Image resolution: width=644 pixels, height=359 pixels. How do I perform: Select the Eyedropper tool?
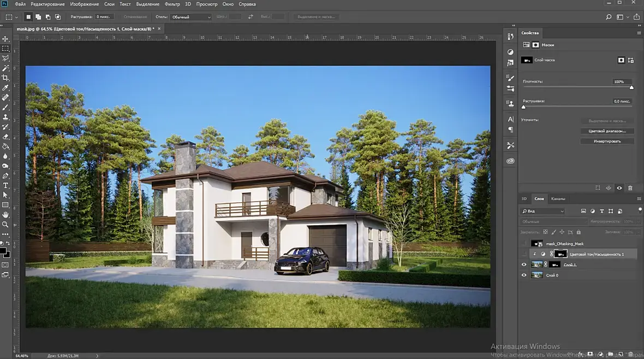(x=5, y=87)
